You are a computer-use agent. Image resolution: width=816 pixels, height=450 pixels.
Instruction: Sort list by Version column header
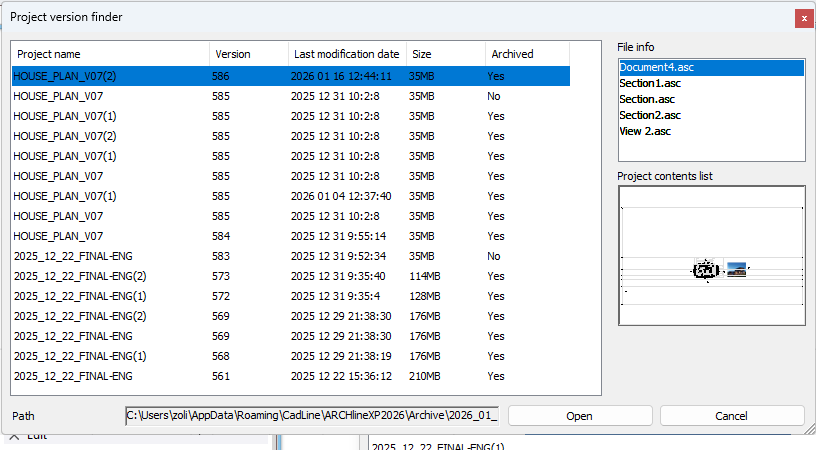coord(247,54)
